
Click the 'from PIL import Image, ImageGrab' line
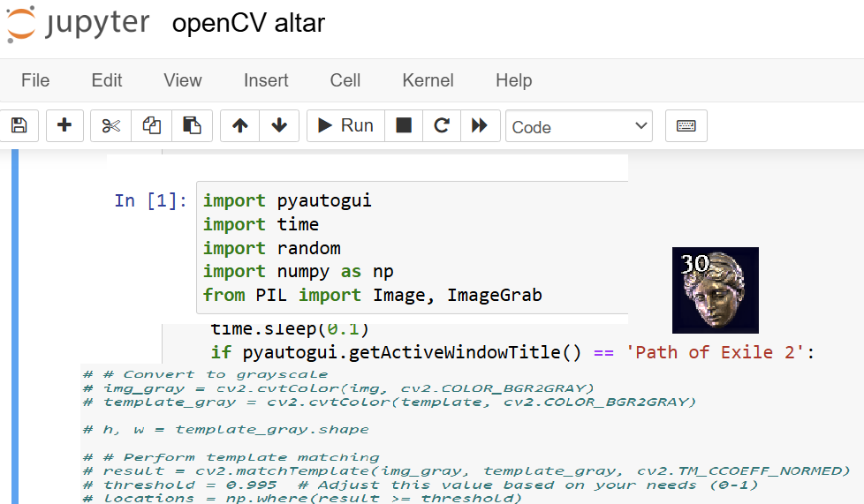pos(372,295)
